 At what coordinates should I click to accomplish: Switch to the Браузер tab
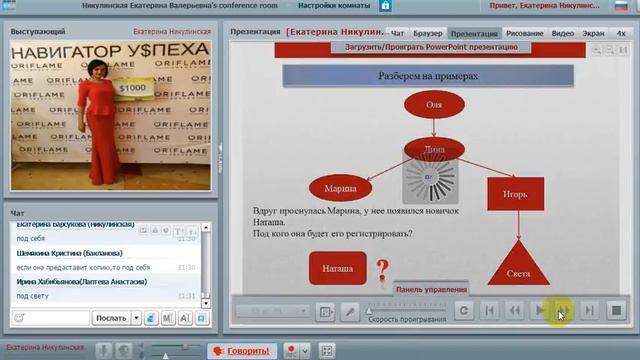click(427, 33)
